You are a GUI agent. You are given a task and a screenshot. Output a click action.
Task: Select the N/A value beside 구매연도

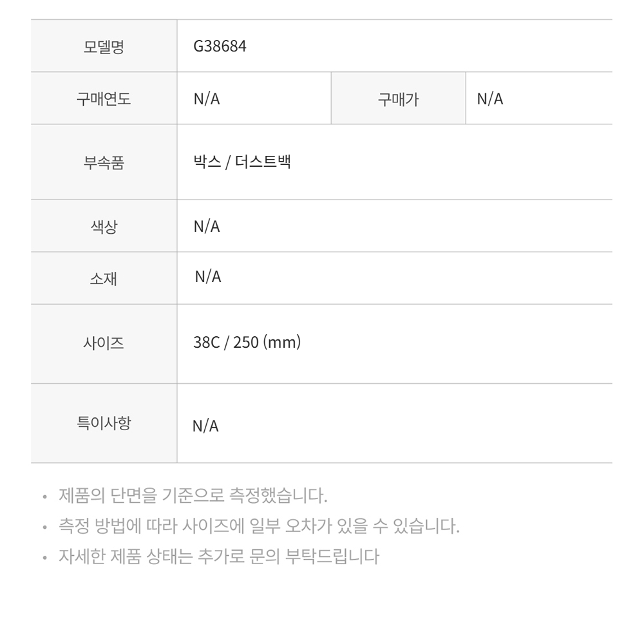[x=207, y=99]
